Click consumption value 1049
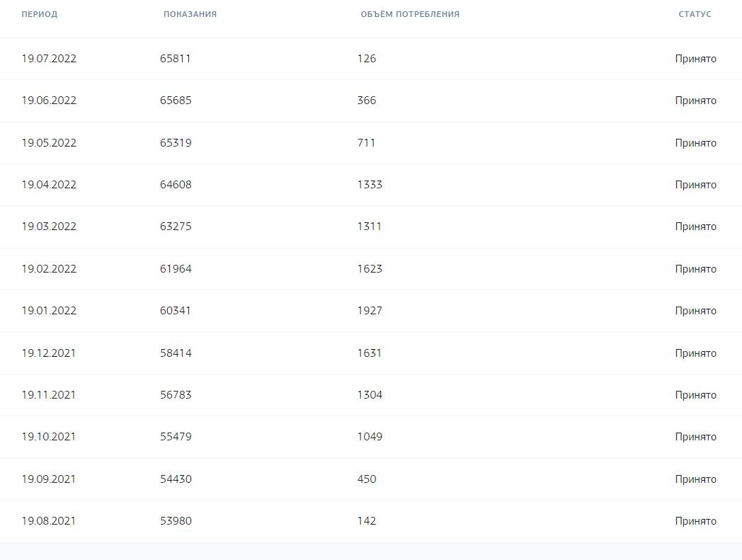 [370, 436]
